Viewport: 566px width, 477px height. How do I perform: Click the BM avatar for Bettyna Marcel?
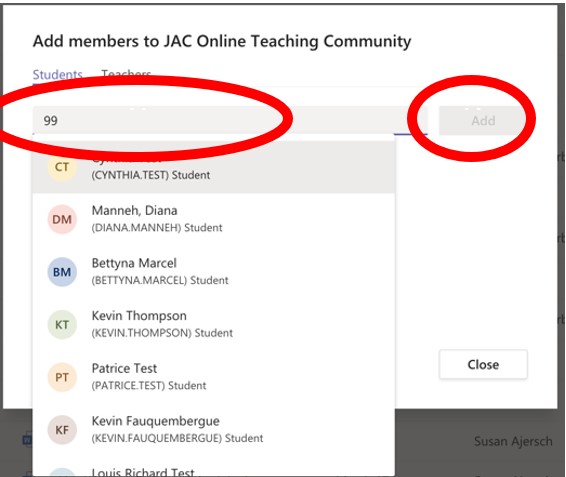pyautogui.click(x=62, y=272)
